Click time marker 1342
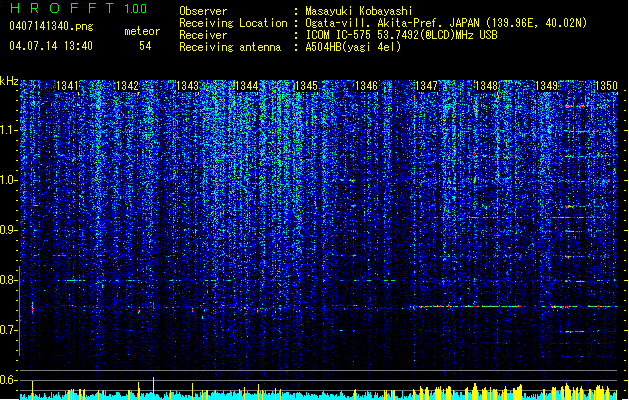 (x=127, y=86)
